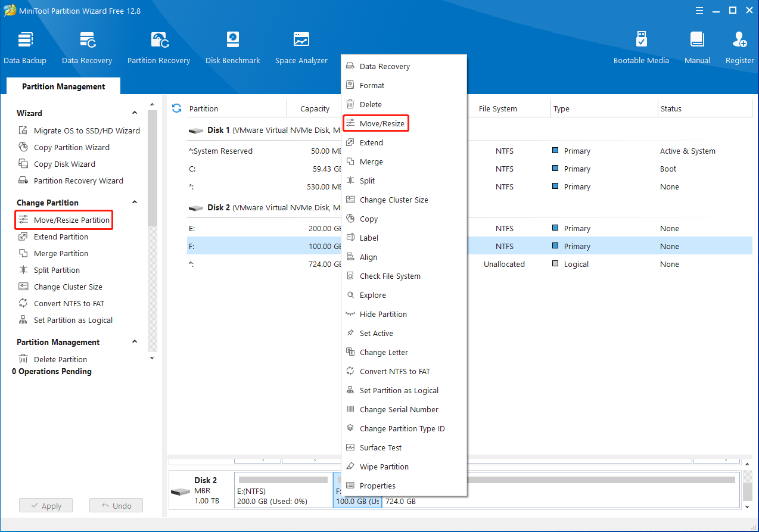Choose Merge in context menu
Image resolution: width=759 pixels, height=532 pixels.
404,161
